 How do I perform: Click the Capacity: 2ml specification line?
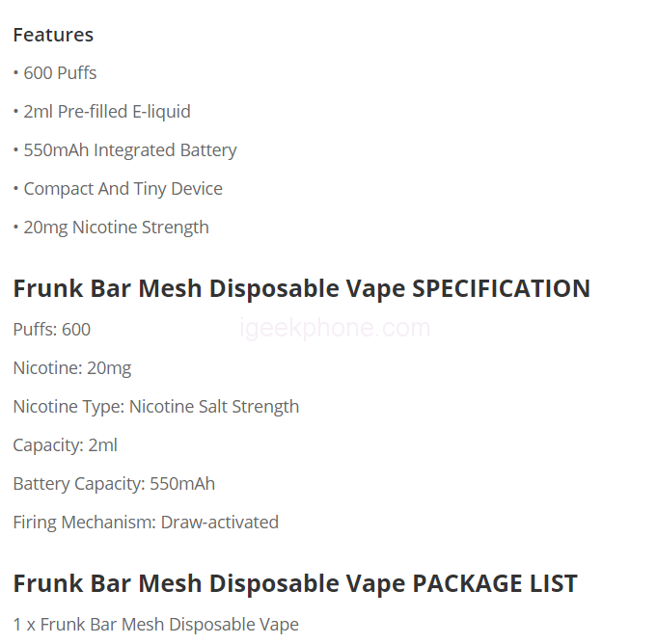(x=66, y=445)
